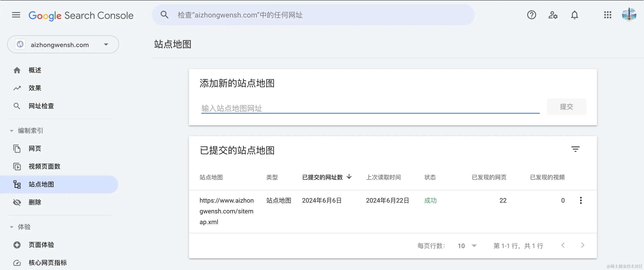Open the Google apps grid
This screenshot has width=644, height=270.
tap(608, 15)
